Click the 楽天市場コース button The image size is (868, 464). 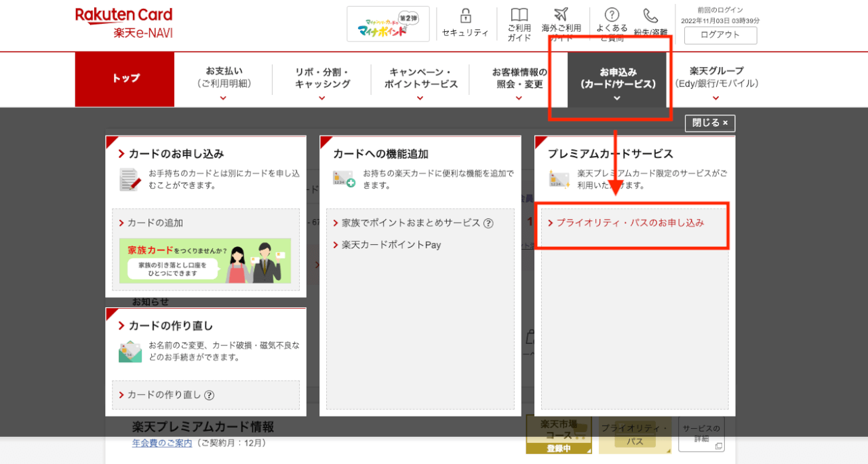(x=559, y=435)
